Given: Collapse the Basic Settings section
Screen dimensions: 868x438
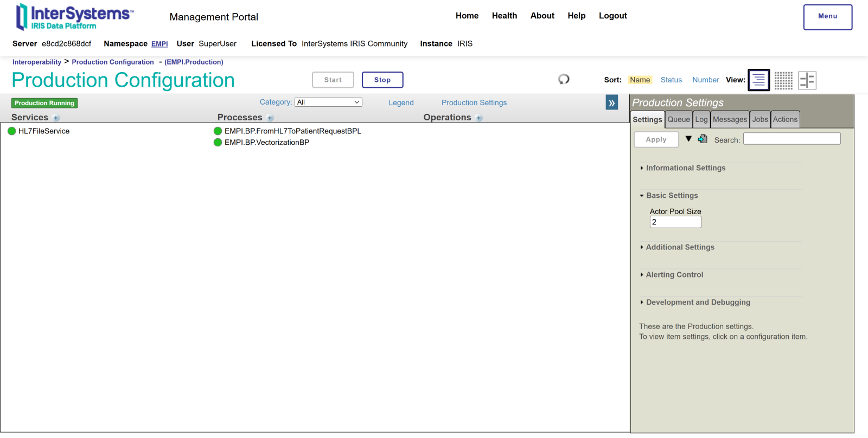Looking at the screenshot, I should point(672,196).
